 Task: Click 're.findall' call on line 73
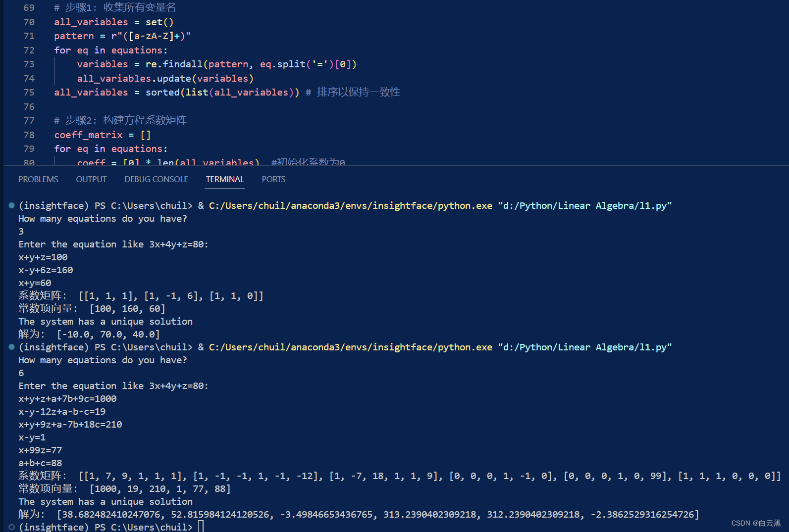point(174,64)
